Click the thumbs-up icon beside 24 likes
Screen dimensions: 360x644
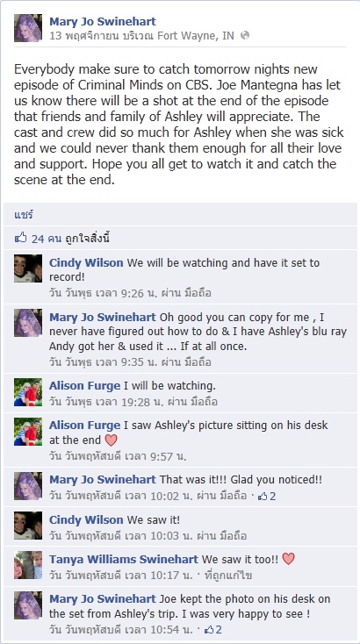20,238
